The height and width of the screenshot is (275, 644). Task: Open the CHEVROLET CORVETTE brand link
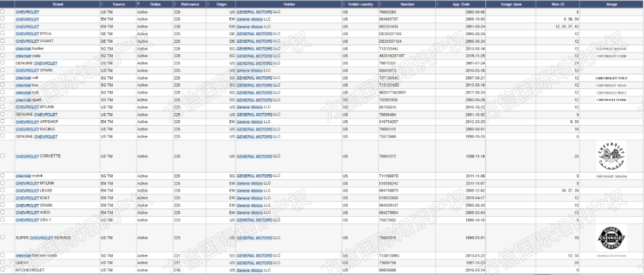[x=38, y=156]
